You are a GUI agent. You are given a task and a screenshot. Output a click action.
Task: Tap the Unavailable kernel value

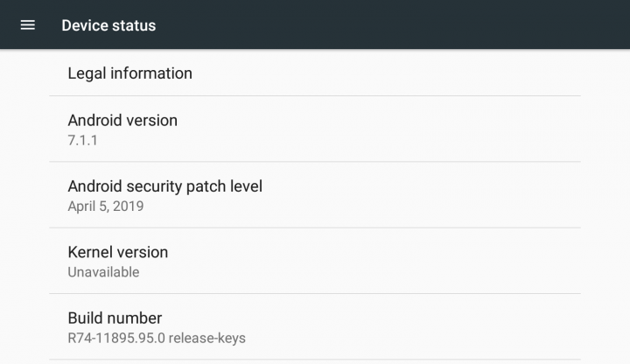pyautogui.click(x=103, y=272)
